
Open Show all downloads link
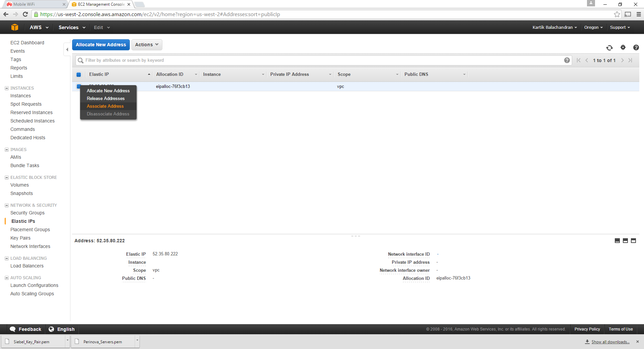point(610,342)
